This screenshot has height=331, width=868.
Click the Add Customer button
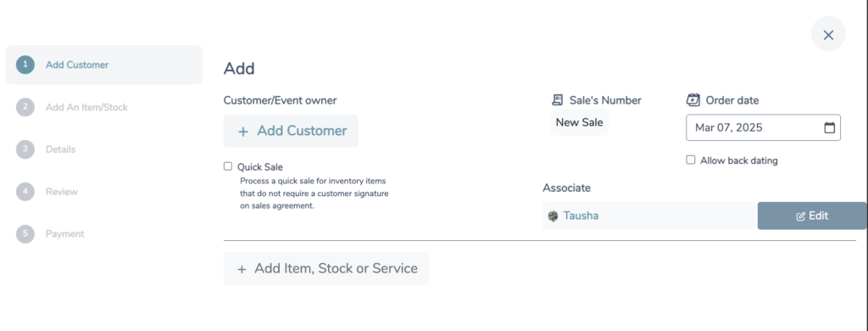point(291,131)
